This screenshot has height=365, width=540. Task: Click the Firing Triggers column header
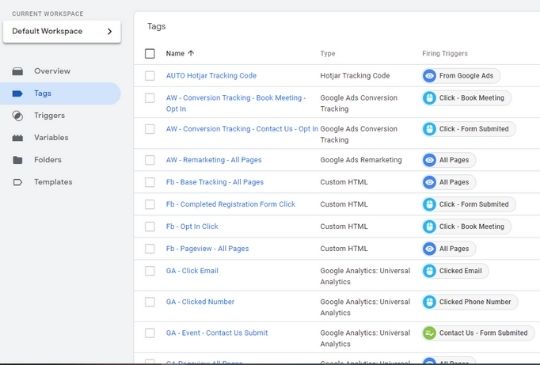(445, 54)
